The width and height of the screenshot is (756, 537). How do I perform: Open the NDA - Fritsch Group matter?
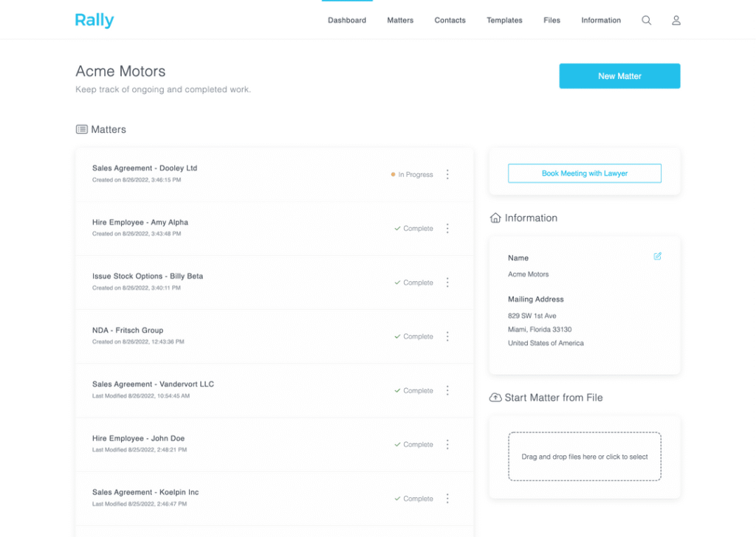pyautogui.click(x=128, y=330)
